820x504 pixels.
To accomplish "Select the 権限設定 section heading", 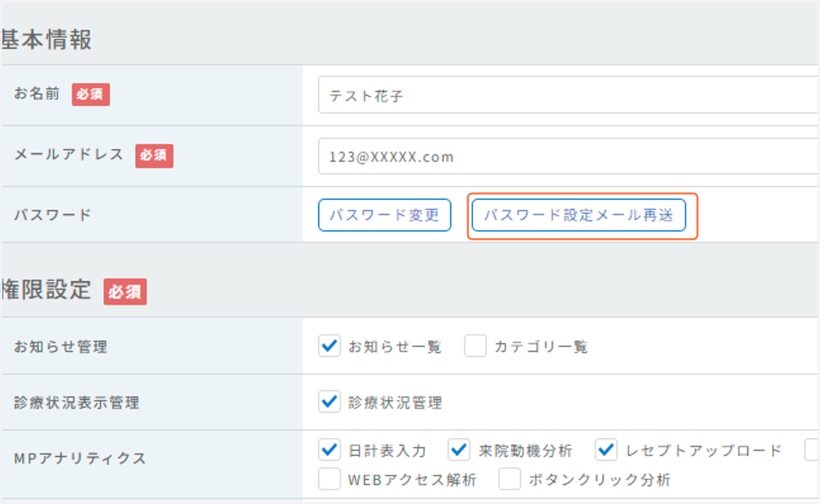I will (46, 290).
